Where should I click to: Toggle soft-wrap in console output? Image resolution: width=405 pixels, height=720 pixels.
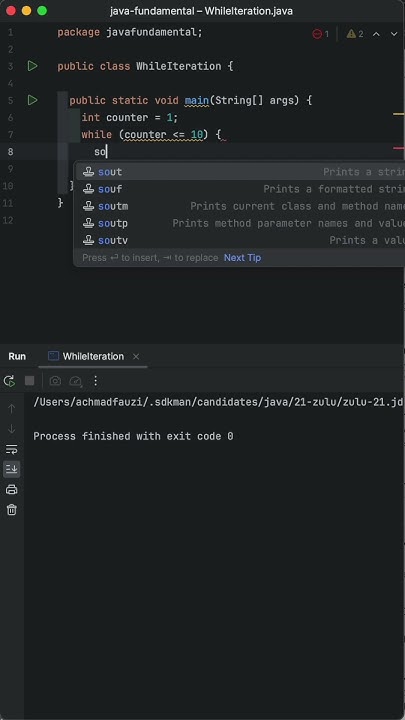[x=11, y=449]
